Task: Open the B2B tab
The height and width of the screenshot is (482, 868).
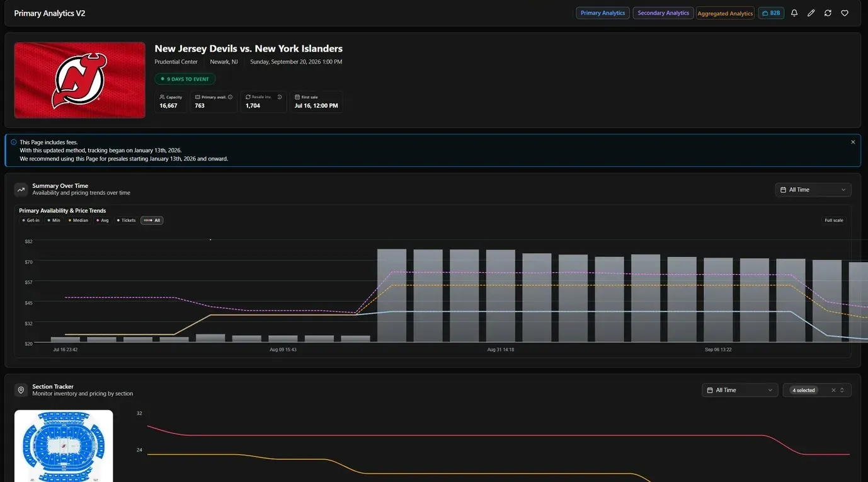Action: tap(771, 13)
